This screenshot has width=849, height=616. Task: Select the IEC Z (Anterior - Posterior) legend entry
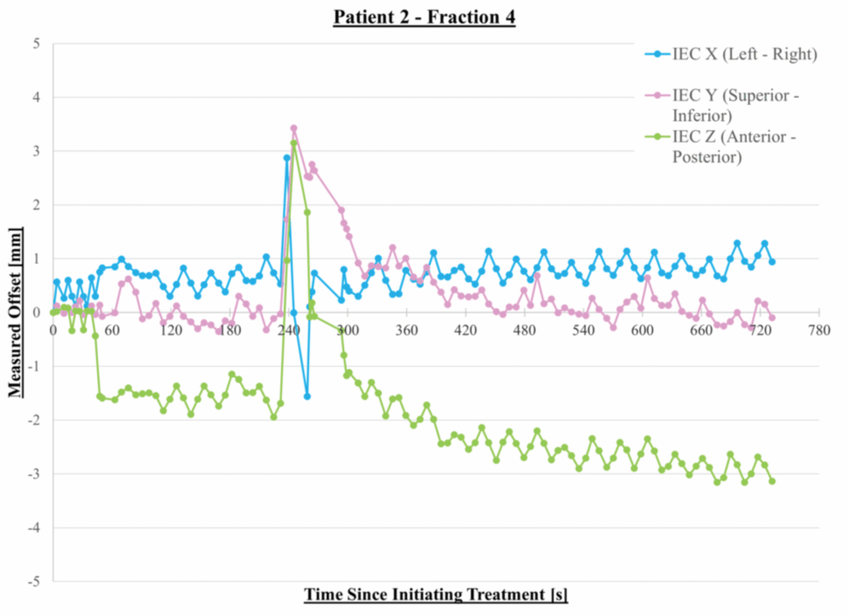click(735, 146)
